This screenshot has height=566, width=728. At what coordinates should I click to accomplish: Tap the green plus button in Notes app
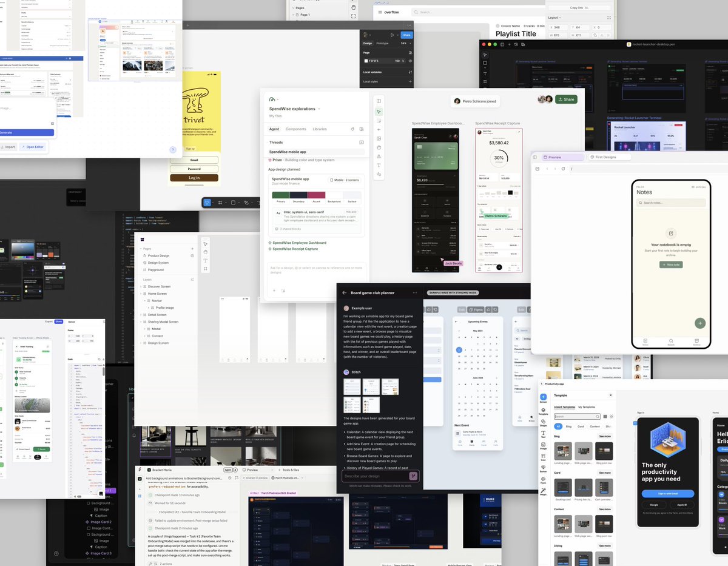point(699,323)
